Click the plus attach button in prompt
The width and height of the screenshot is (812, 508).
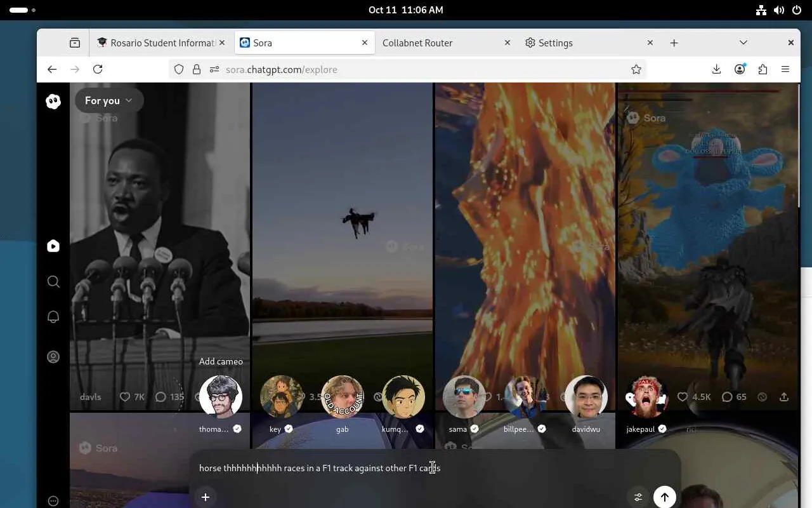(x=206, y=497)
